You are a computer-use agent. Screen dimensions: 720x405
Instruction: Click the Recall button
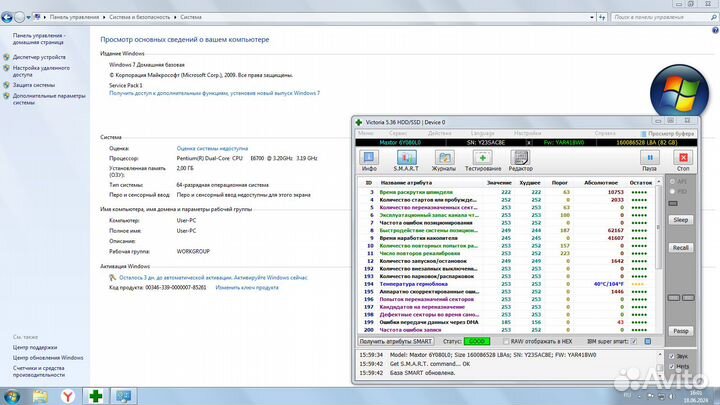point(681,248)
